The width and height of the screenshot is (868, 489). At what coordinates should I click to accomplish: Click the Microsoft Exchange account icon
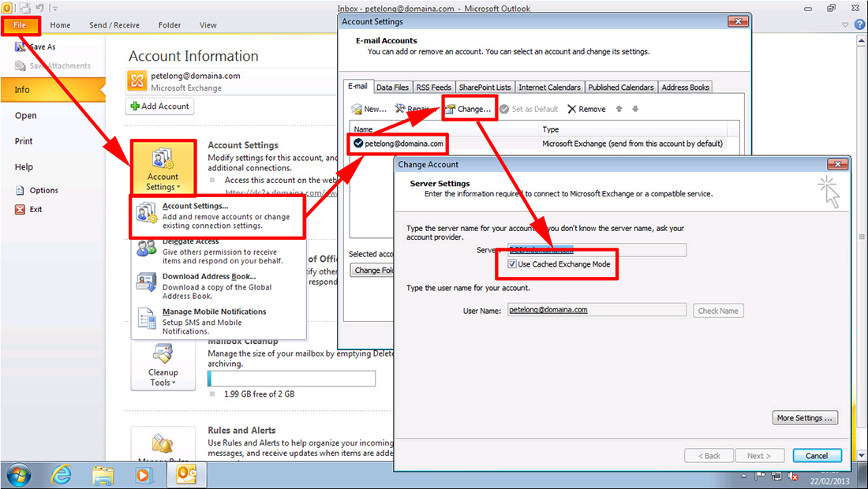pos(137,80)
